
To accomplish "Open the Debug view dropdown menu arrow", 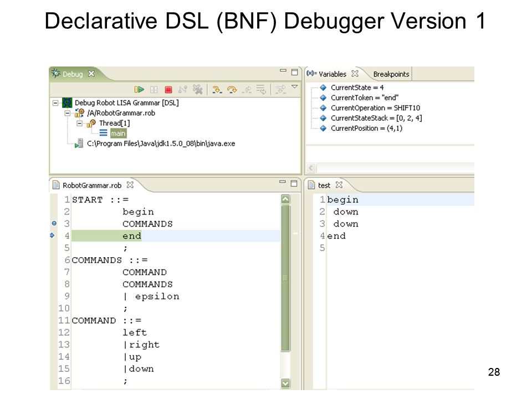I will (x=295, y=87).
